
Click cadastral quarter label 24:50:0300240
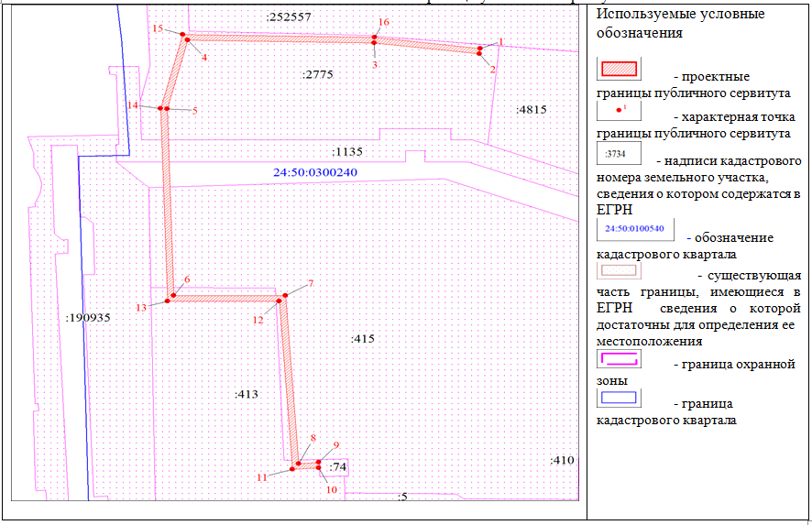click(315, 172)
